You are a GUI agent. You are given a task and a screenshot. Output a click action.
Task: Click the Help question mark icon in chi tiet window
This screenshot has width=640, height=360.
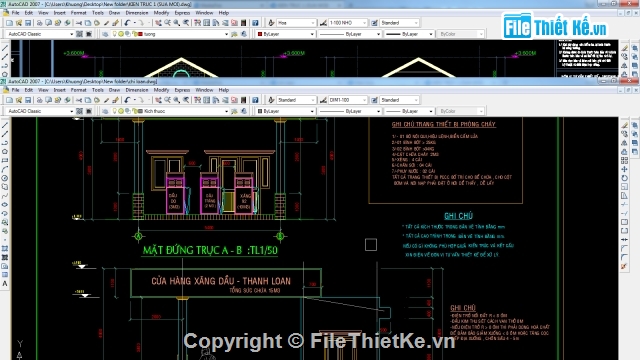[x=255, y=100]
